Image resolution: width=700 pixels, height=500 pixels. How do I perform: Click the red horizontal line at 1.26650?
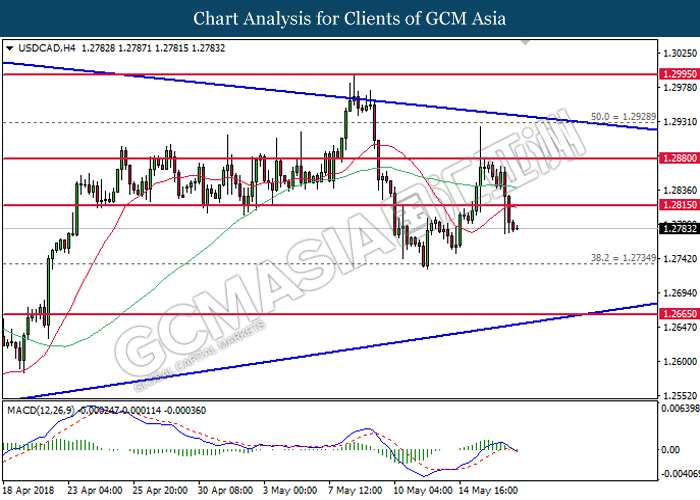pyautogui.click(x=330, y=314)
